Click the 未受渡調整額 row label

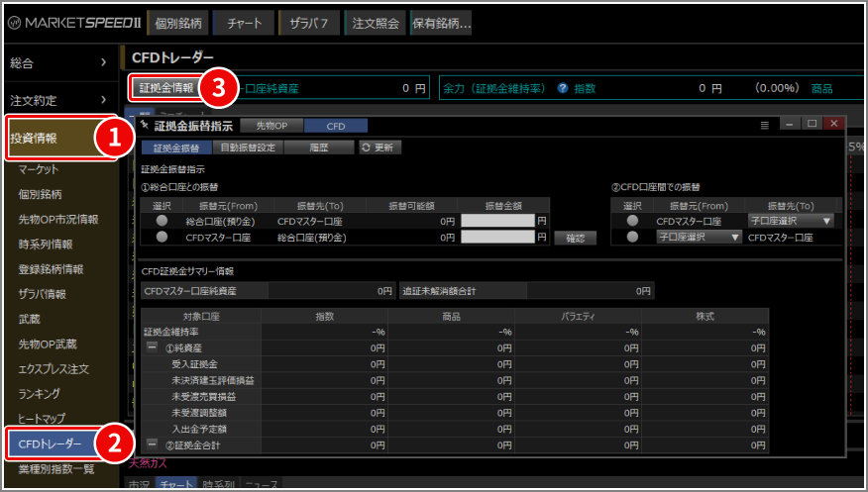tap(199, 413)
